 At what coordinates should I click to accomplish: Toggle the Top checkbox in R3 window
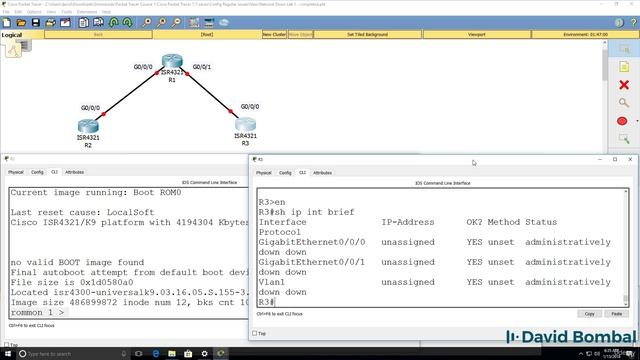(x=254, y=333)
